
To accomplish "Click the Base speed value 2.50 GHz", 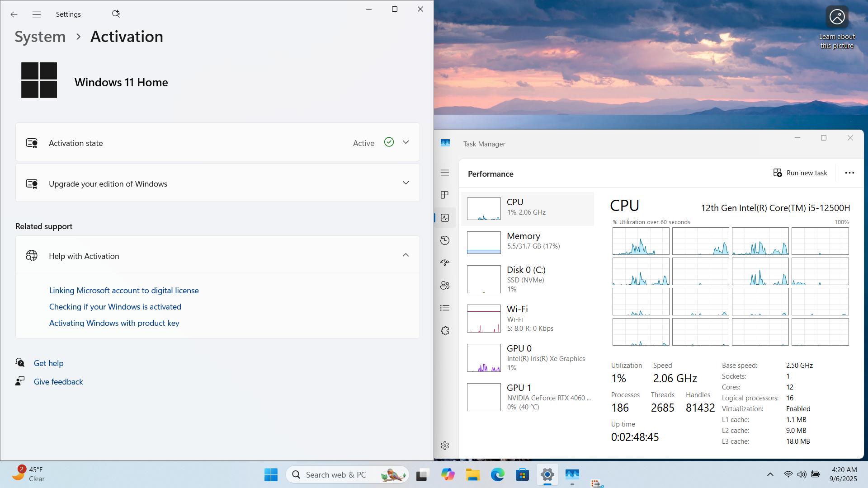I will click(799, 366).
